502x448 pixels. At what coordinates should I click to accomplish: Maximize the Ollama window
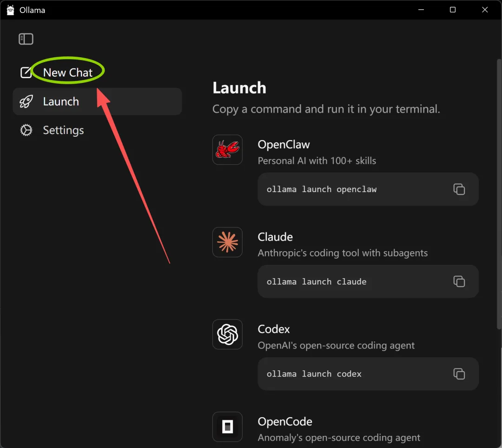[453, 10]
